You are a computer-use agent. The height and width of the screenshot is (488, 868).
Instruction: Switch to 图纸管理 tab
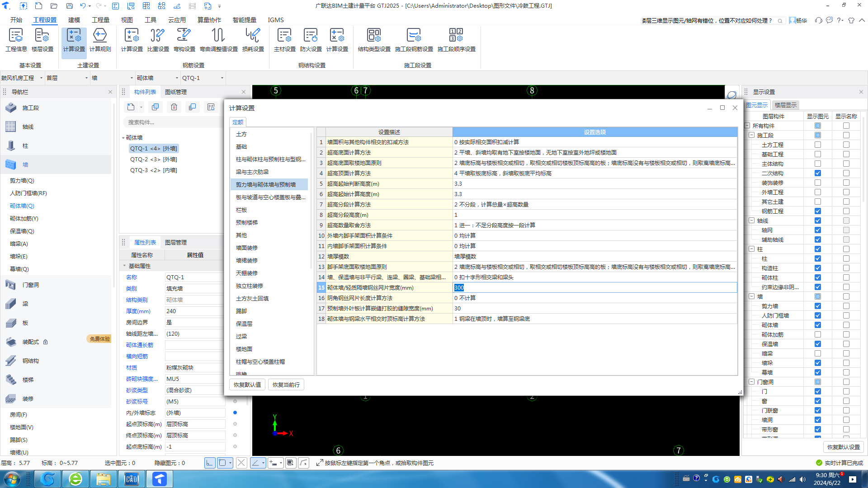175,92
